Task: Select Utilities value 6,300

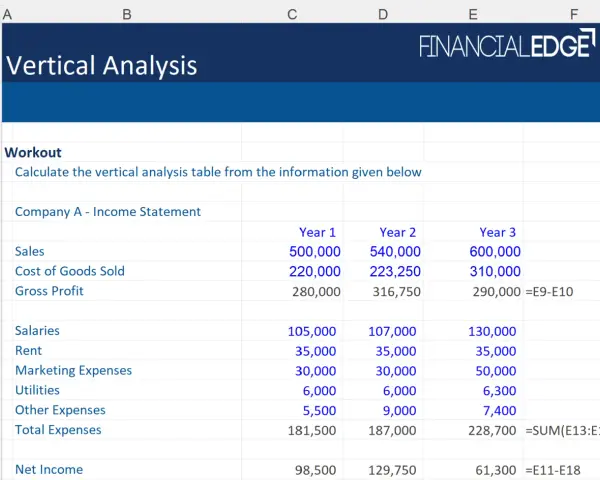Action: 499,391
